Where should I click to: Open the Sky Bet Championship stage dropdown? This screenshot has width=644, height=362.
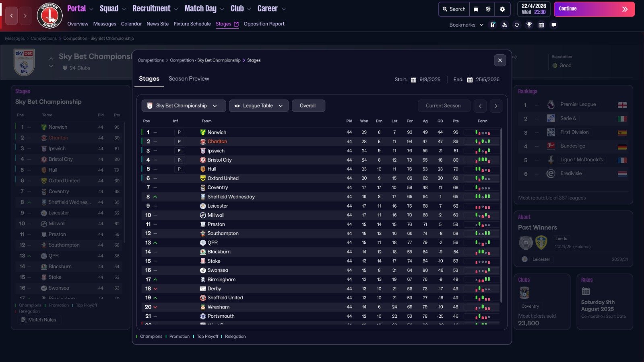tap(184, 106)
